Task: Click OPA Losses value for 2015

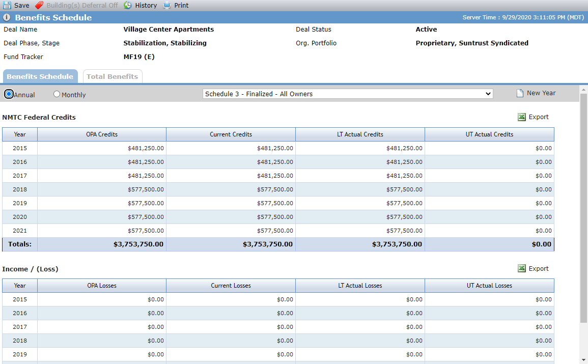Action: [156, 299]
